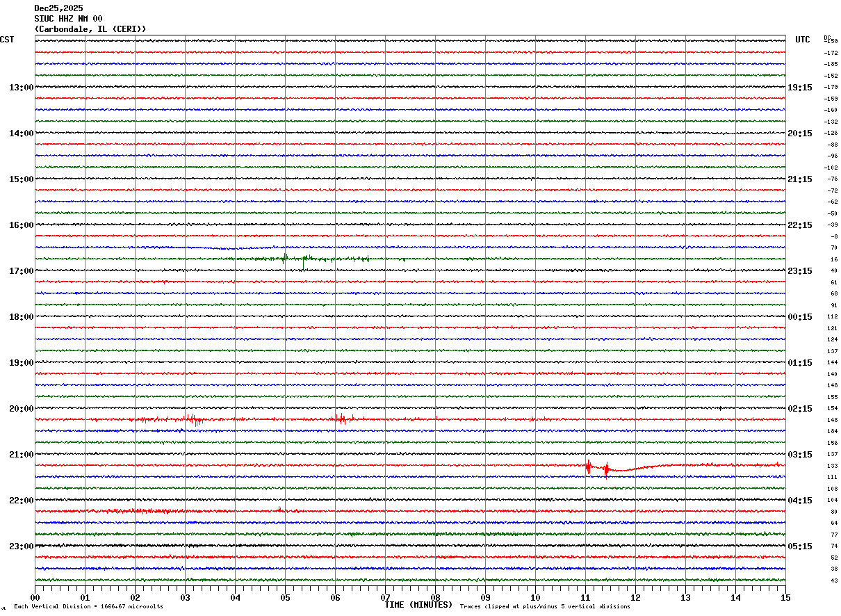Click the 20:00 CST time label

[21, 409]
